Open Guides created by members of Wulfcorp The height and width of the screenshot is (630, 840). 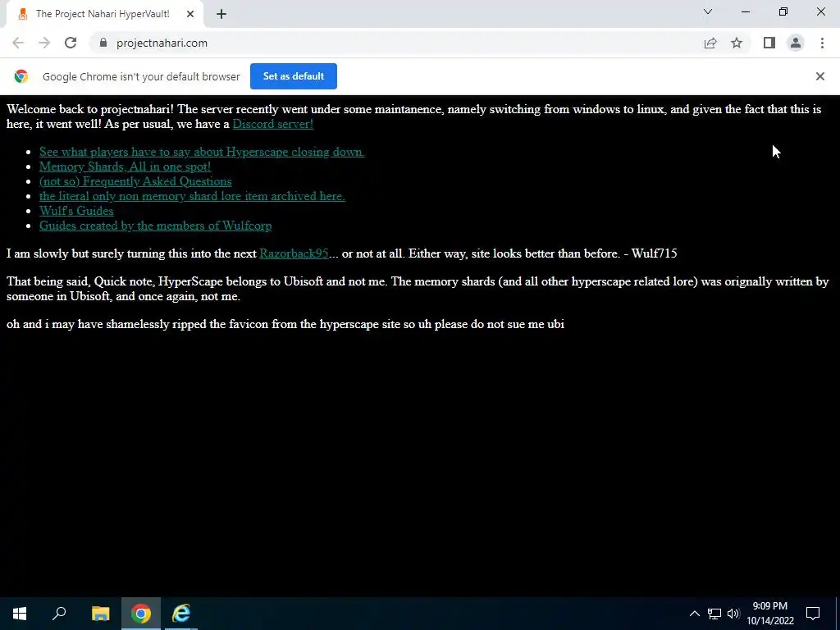(155, 226)
